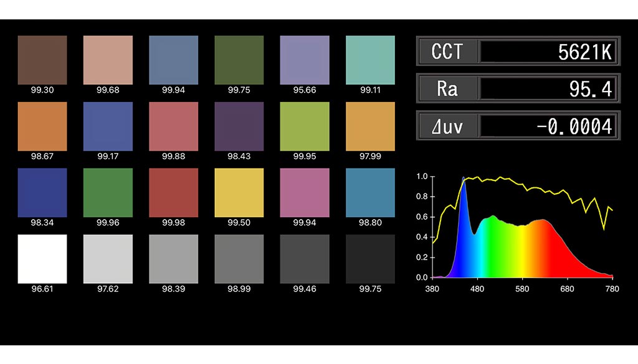Choose the dark purple swatch labeled 98.43

(x=239, y=126)
